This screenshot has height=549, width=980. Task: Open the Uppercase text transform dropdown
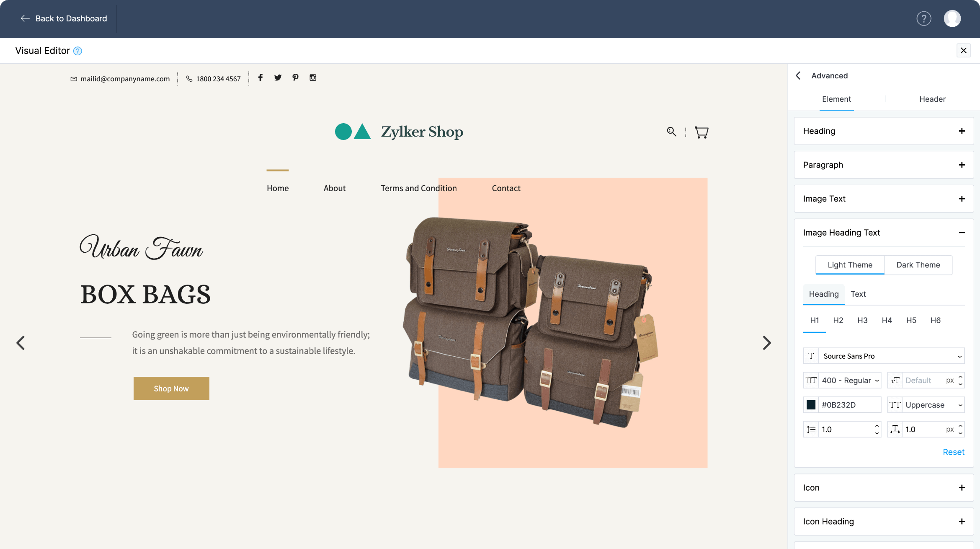click(933, 405)
